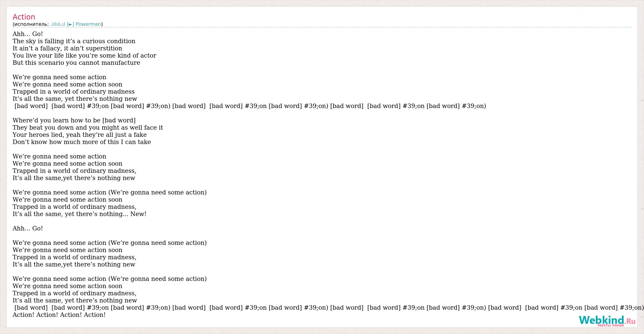Click the 'тексты песен' tagline under the logo
Image resolution: width=644 pixels, height=334 pixels.
(x=610, y=325)
